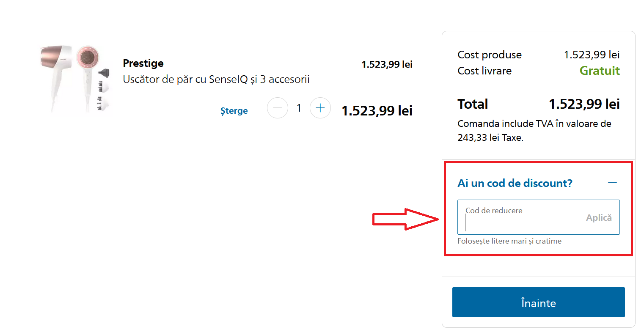Image resolution: width=644 pixels, height=332 pixels.
Task: Click the 'Uscător de păr cu SenseIQ' description
Action: point(216,80)
